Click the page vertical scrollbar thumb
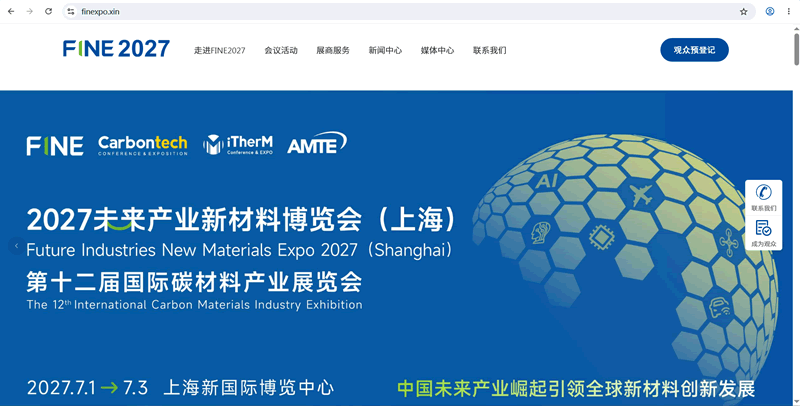The width and height of the screenshot is (800, 406). tap(796, 47)
